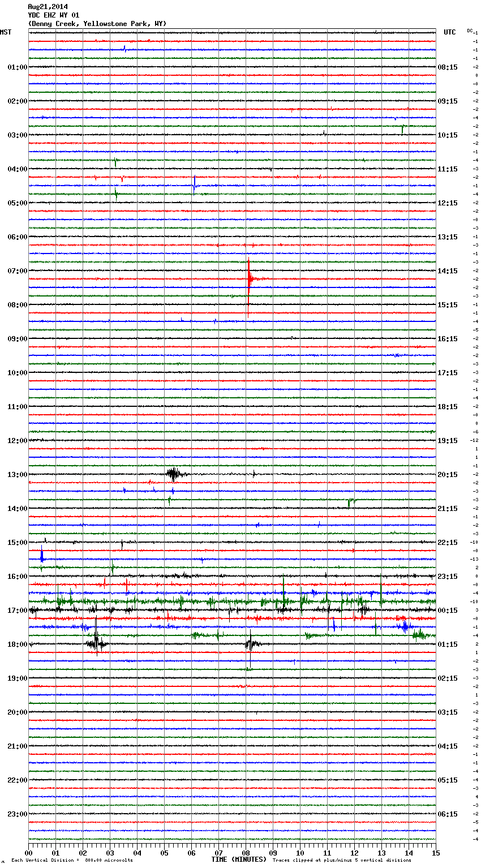481x868 pixels.
Task: Select the 02:00 MST time label
Action: (x=17, y=101)
